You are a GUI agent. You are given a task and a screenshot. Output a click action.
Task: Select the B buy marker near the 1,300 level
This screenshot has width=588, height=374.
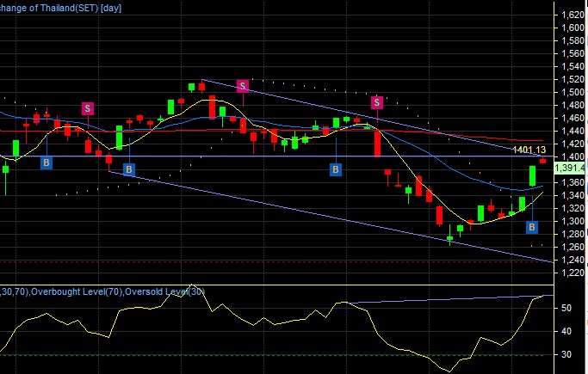(x=532, y=227)
